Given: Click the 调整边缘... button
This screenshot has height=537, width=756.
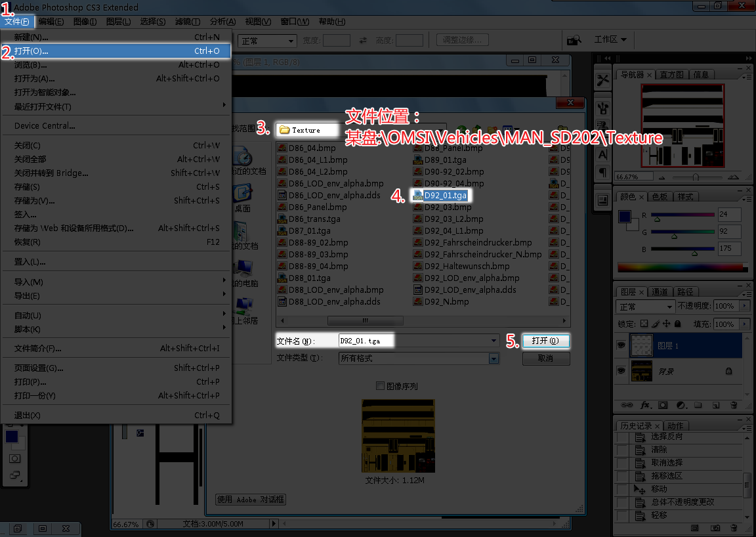Looking at the screenshot, I should (463, 40).
